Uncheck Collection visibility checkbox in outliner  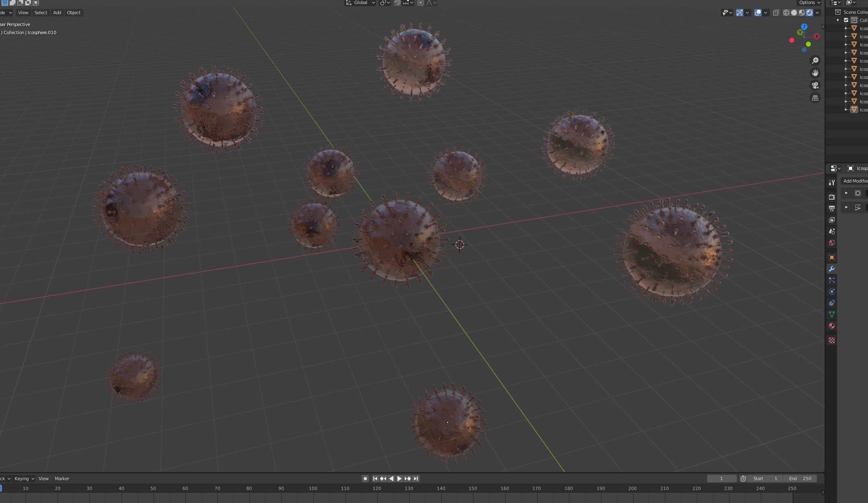coord(846,20)
